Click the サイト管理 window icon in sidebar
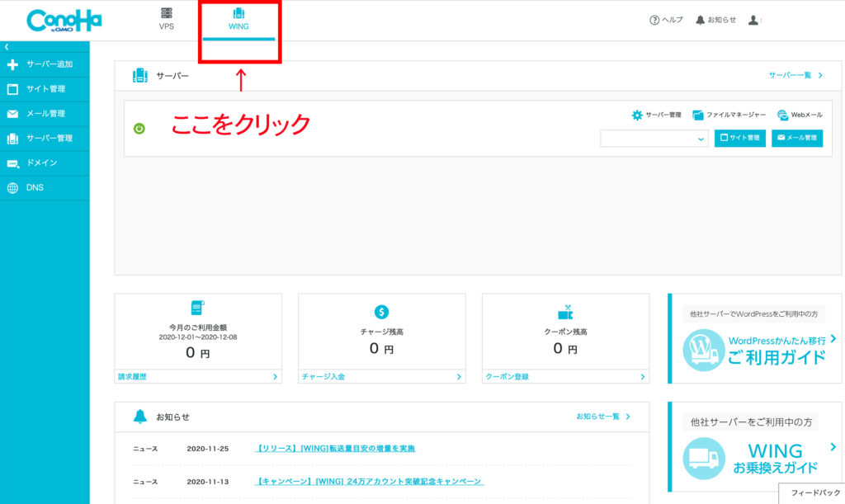 [12, 89]
